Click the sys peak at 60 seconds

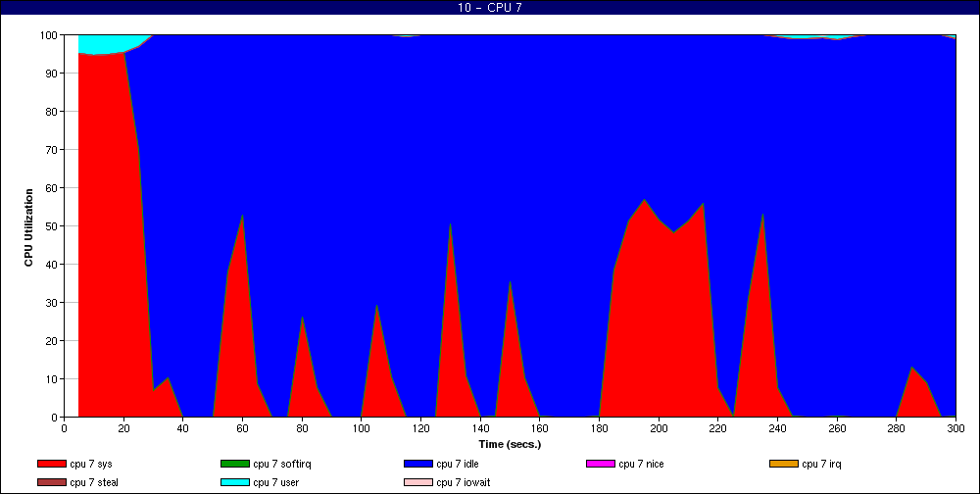point(242,216)
